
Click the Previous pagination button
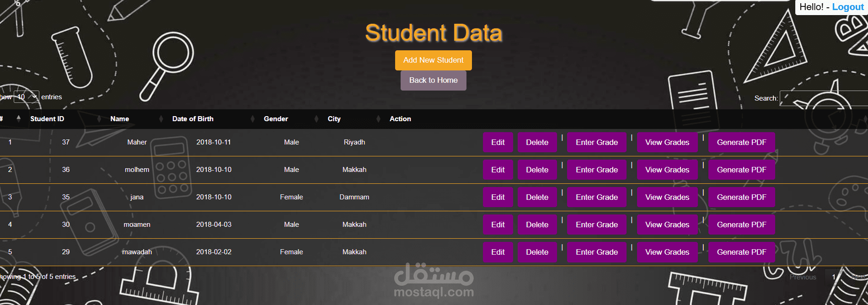coord(803,277)
